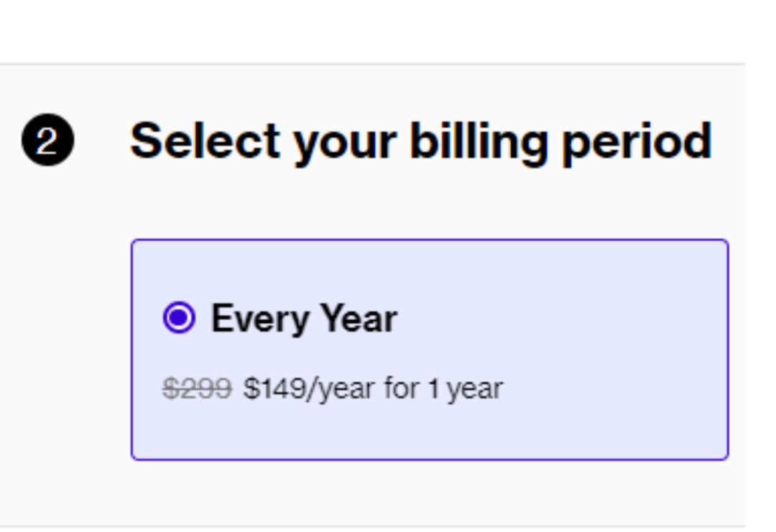Click the word "period" in the heading
Screen dimensions: 776x532
tap(637, 141)
